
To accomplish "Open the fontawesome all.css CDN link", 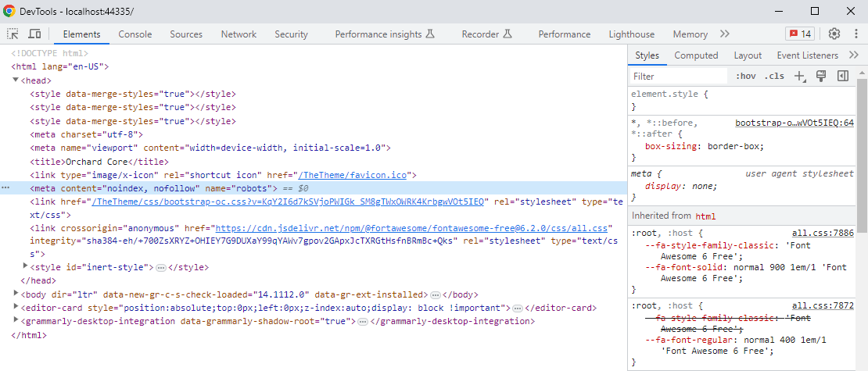I will (412, 228).
